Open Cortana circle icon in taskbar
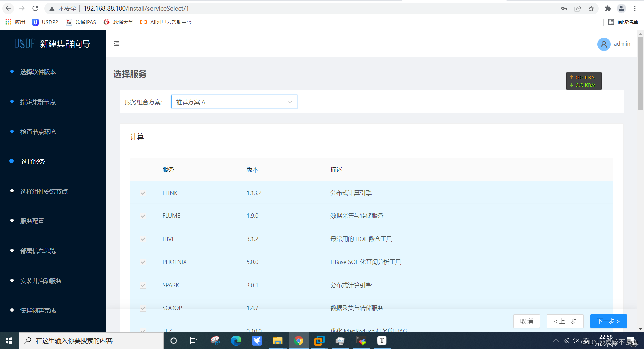The height and width of the screenshot is (349, 644). pyautogui.click(x=174, y=341)
